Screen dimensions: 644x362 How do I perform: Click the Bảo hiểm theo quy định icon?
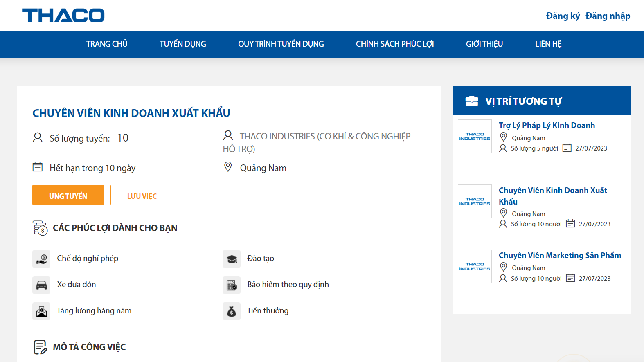click(x=232, y=285)
